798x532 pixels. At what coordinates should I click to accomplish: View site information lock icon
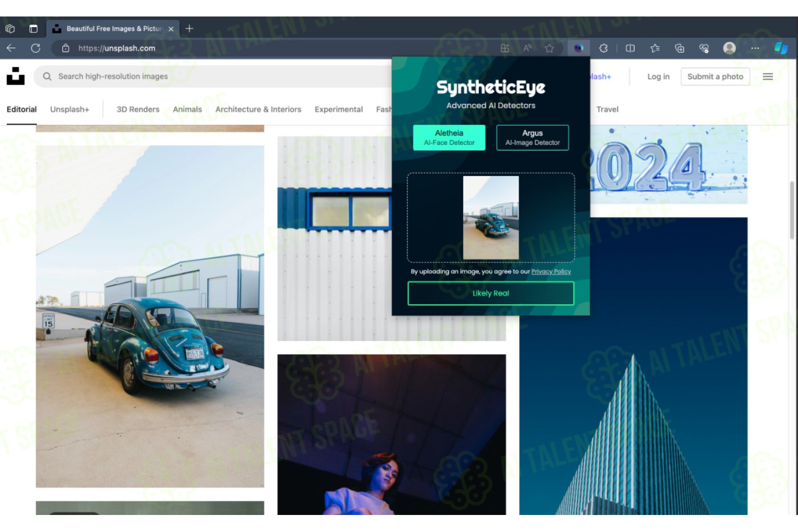pos(65,48)
